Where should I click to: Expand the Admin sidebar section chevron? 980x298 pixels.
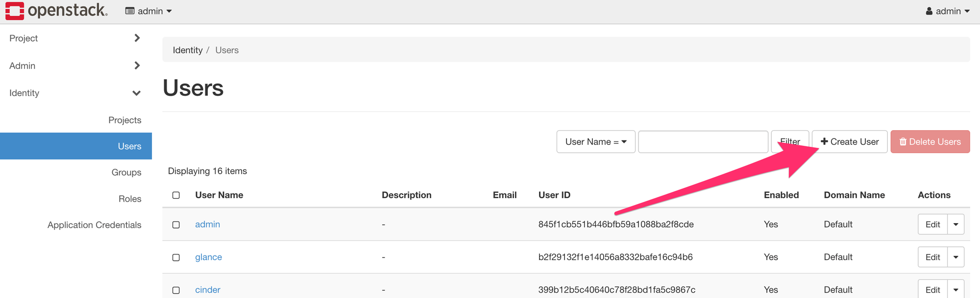[137, 65]
